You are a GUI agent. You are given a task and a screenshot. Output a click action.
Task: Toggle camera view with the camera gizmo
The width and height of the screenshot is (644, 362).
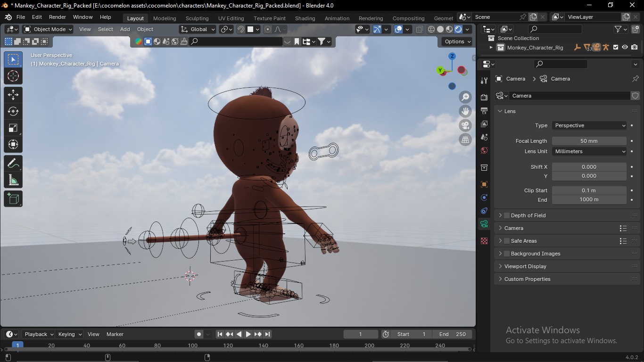coord(465,125)
